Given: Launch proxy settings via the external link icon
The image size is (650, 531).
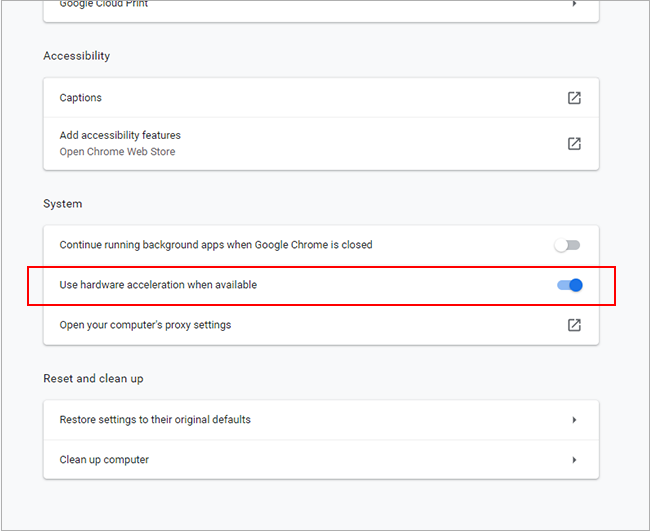Looking at the screenshot, I should click(574, 325).
